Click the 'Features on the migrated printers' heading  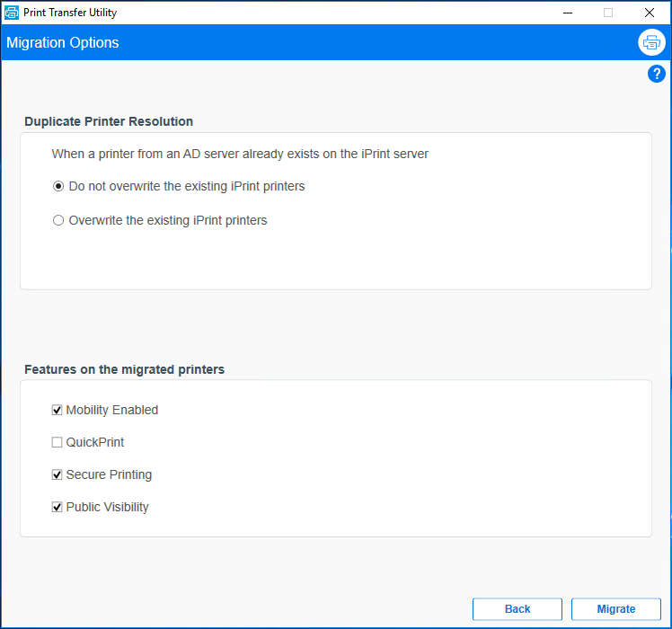[124, 369]
